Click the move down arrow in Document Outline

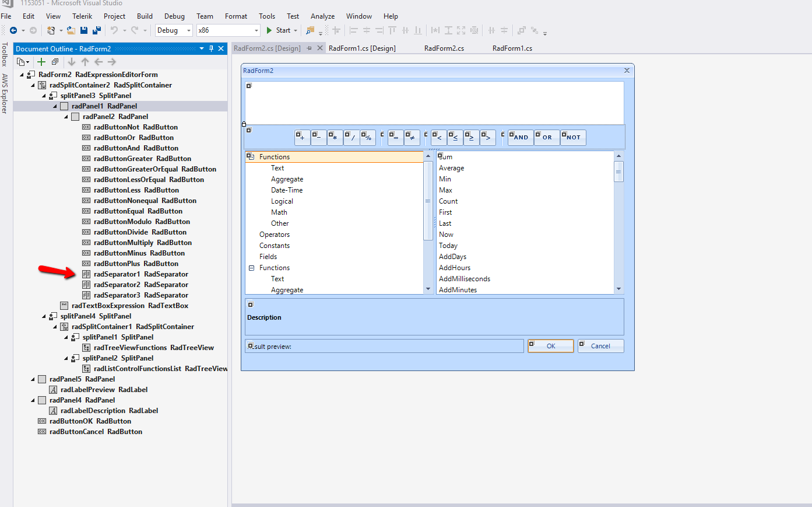[x=72, y=62]
